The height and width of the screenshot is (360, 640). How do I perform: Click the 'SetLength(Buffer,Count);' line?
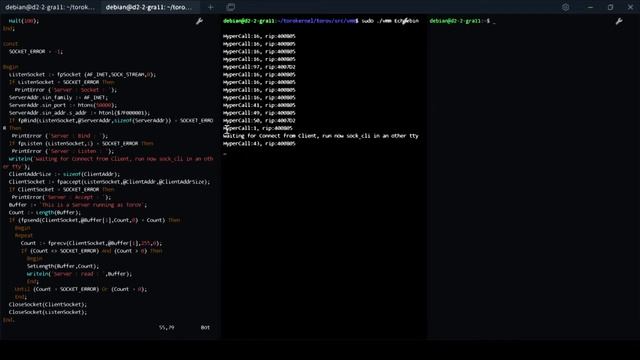pyautogui.click(x=63, y=266)
